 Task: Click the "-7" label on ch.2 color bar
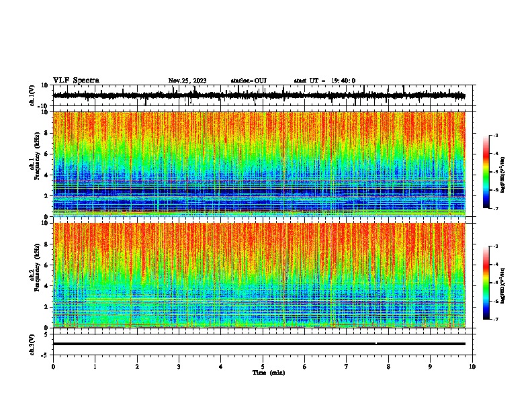click(495, 319)
